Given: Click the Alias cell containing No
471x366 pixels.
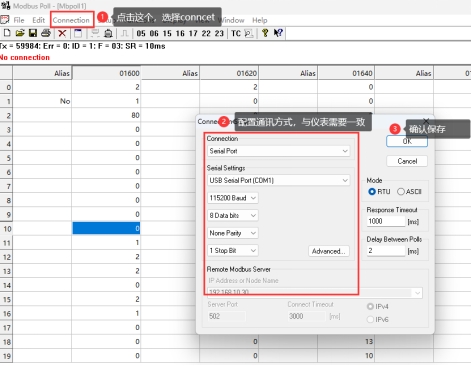Looking at the screenshot, I should coord(42,101).
